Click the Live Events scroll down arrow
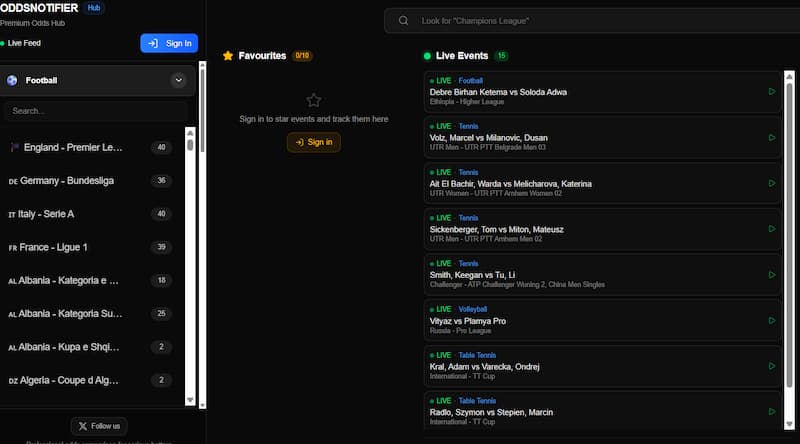 [789, 424]
